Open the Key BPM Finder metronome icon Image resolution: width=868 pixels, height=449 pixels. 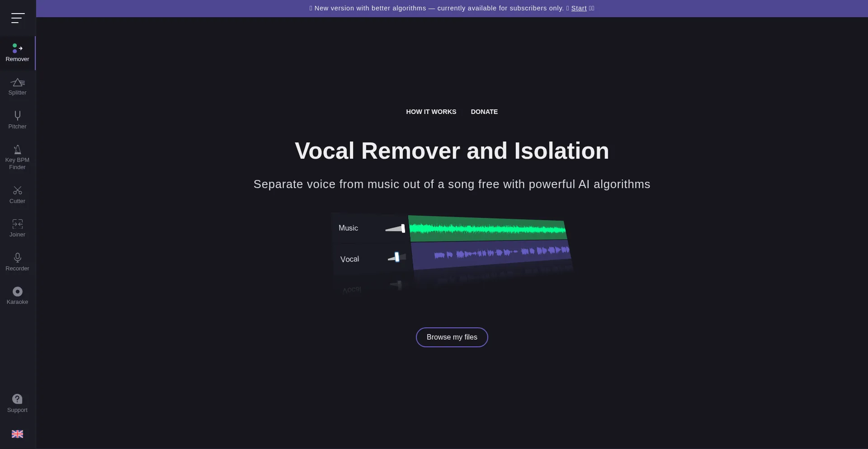(17, 149)
